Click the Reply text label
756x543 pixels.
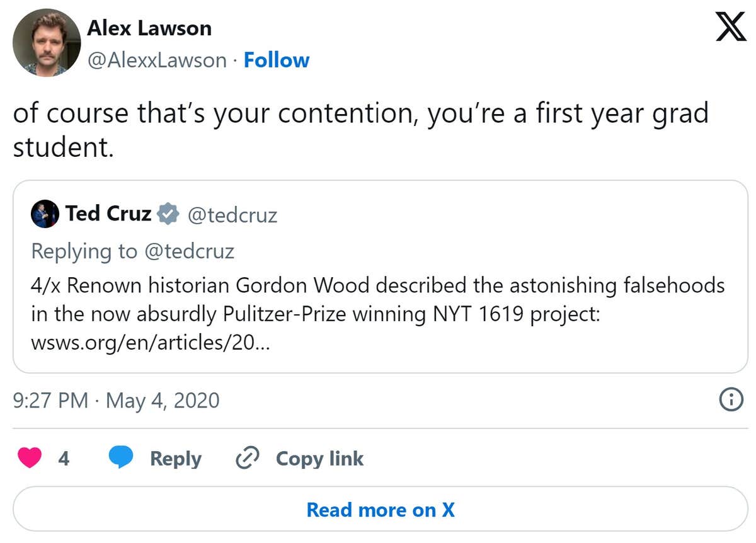[x=176, y=459]
